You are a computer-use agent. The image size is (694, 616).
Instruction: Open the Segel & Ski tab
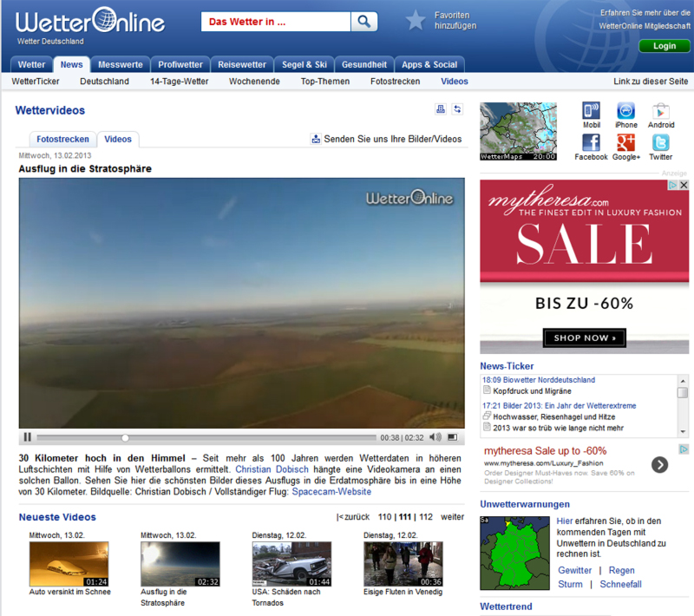tap(304, 64)
